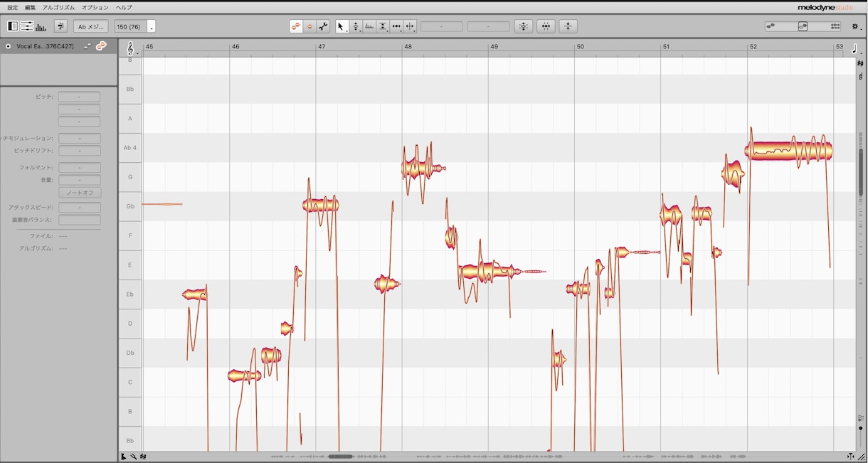Click the ノートオフ button

click(80, 193)
